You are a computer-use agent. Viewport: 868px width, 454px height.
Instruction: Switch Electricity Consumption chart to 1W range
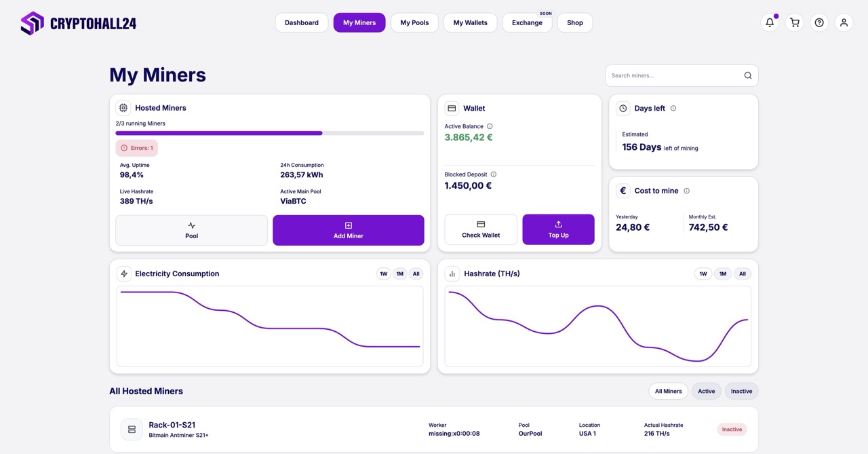click(x=383, y=273)
